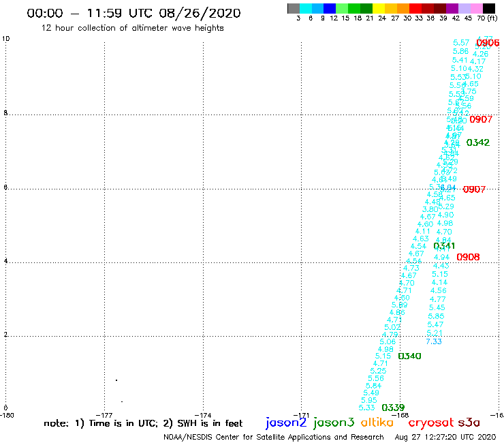Click the green time label 0341
The width and height of the screenshot is (504, 443).
(x=444, y=246)
